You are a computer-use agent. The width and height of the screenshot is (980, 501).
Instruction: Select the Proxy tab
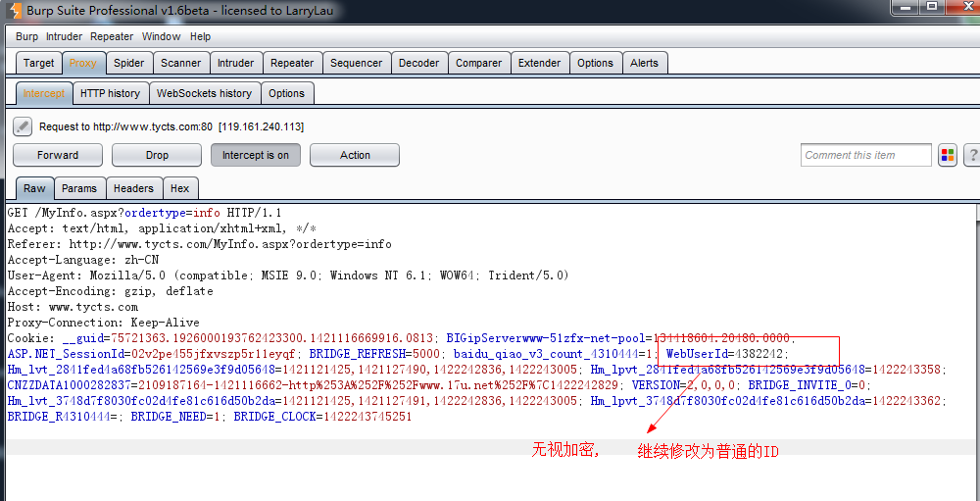tap(83, 63)
